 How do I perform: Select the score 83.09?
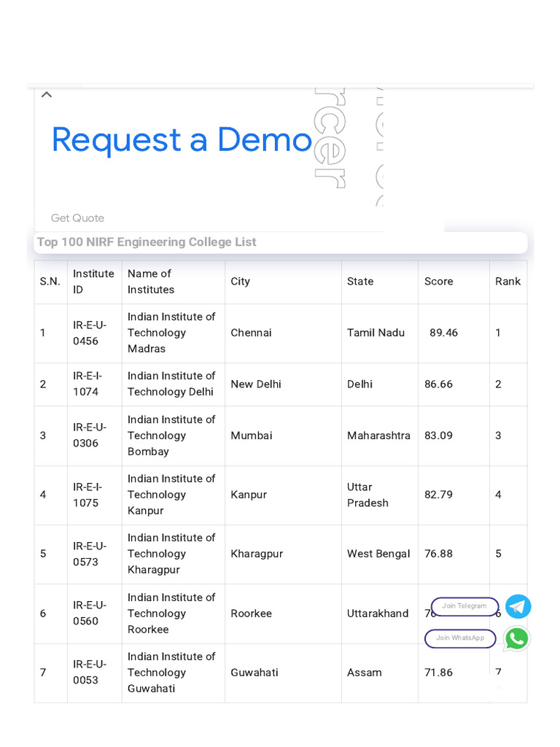tap(438, 436)
